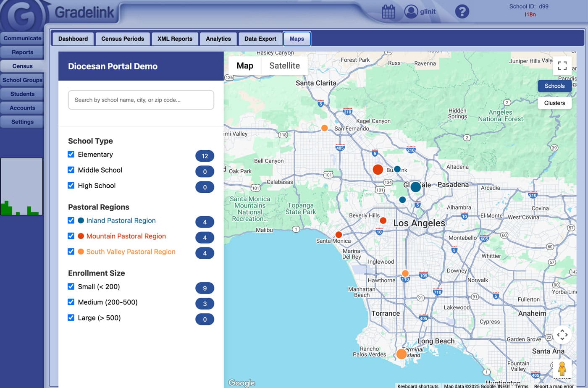
Task: Open Accounts in sidebar
Action: (x=22, y=107)
